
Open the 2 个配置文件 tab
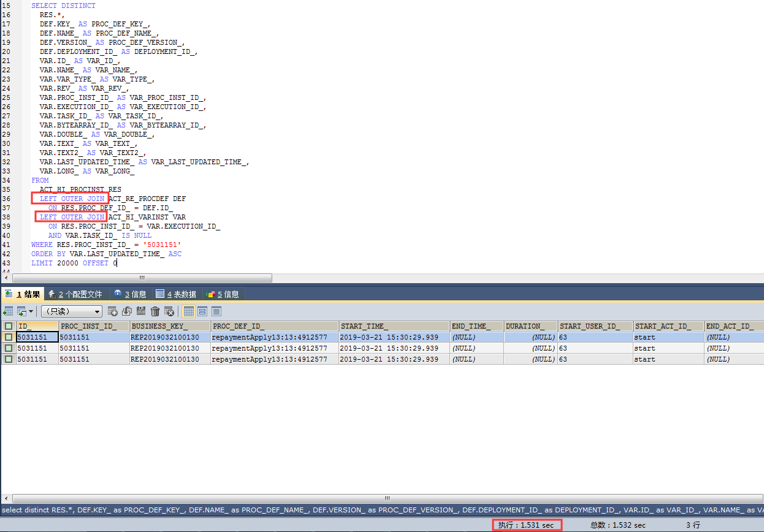coord(76,294)
